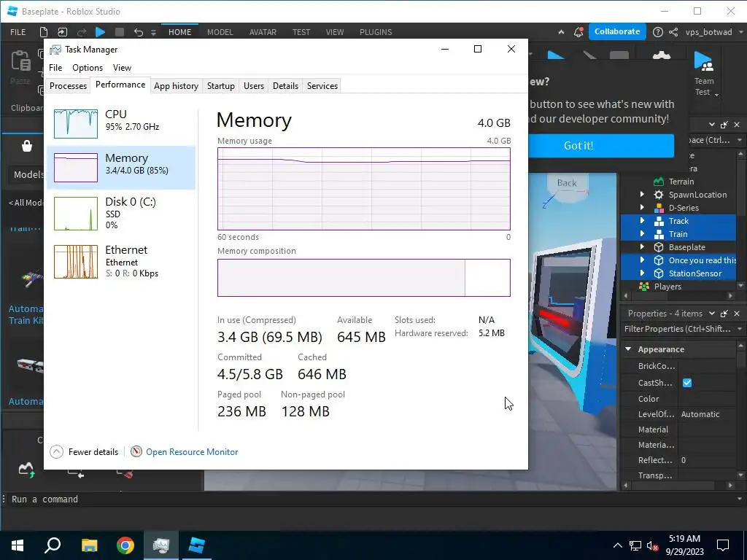The image size is (747, 560).
Task: Switch to the Processes tab
Action: pos(68,86)
